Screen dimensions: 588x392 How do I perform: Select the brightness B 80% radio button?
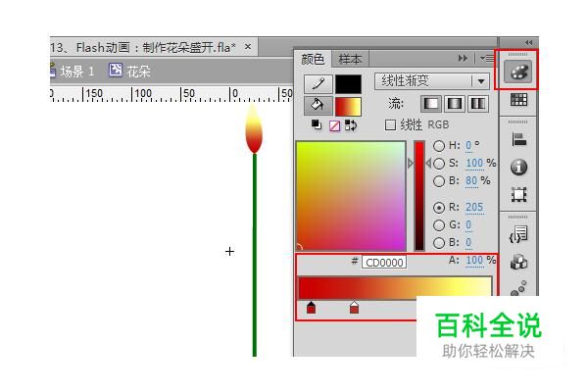[x=439, y=181]
